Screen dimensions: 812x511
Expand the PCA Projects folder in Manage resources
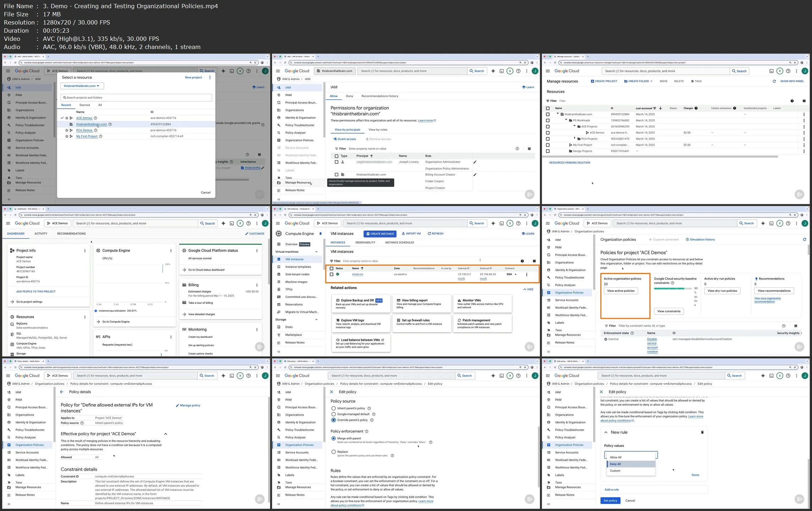pyautogui.click(x=574, y=138)
